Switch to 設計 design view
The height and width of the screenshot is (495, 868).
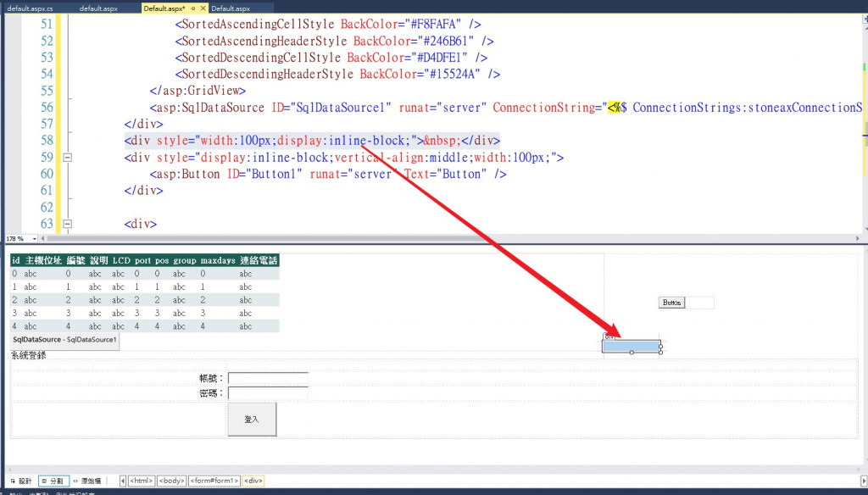tap(21, 481)
